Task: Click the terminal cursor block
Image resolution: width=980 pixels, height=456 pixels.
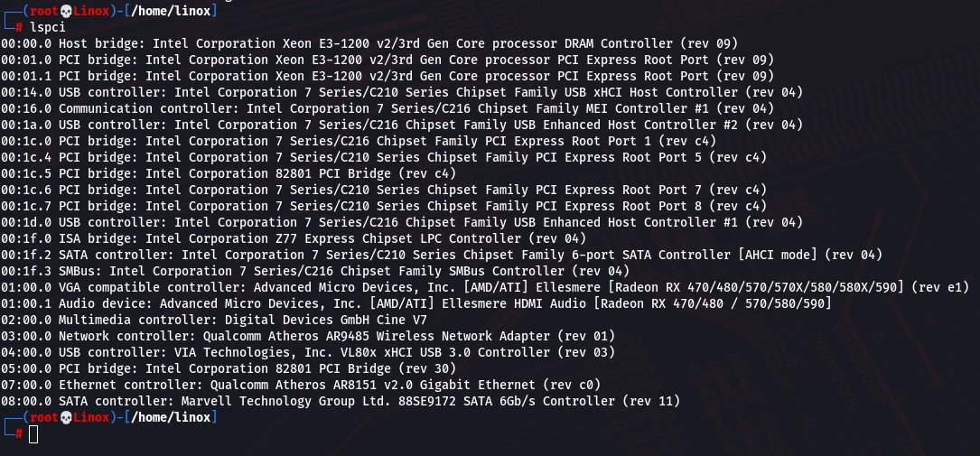Action: click(33, 434)
